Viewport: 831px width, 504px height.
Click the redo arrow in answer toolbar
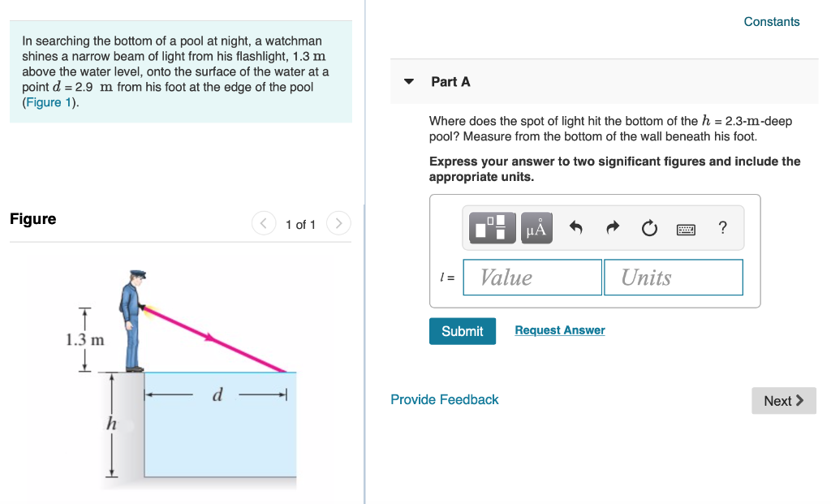pyautogui.click(x=611, y=227)
